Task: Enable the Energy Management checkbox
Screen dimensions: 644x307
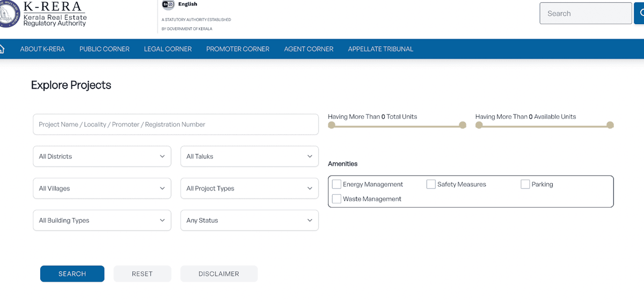Action: (x=336, y=184)
